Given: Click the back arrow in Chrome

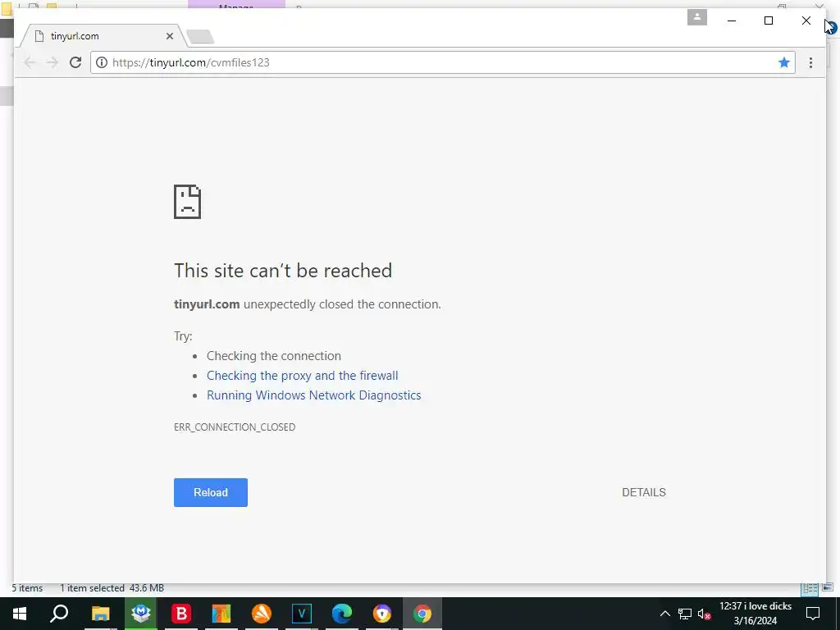Looking at the screenshot, I should [30, 62].
